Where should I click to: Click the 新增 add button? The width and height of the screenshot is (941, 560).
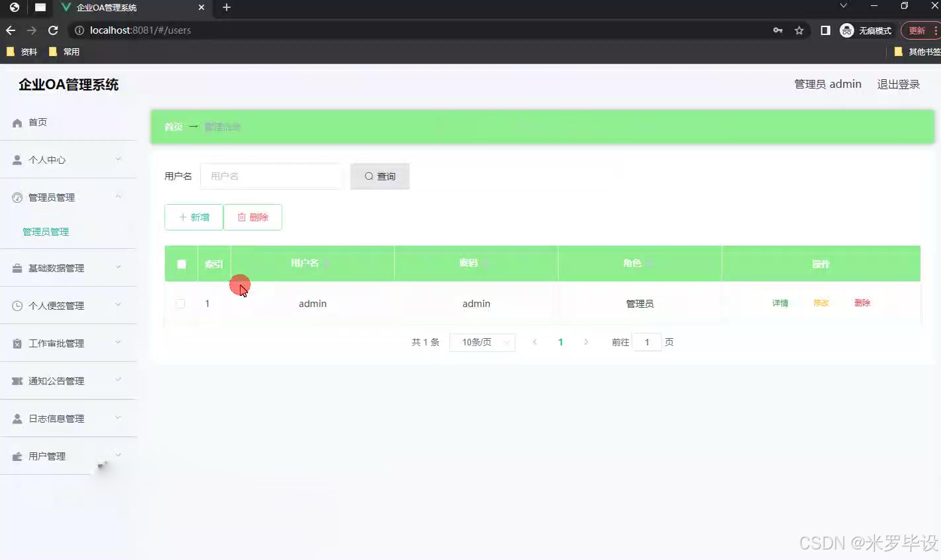(x=194, y=217)
